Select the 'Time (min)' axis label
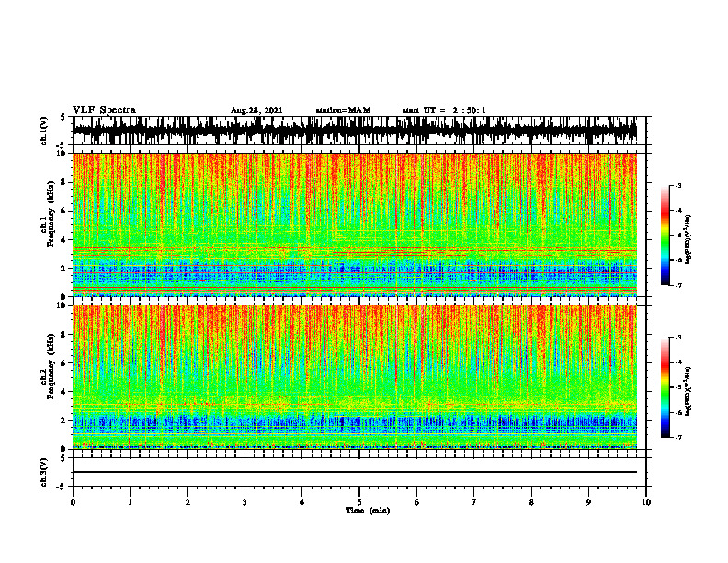 point(368,511)
